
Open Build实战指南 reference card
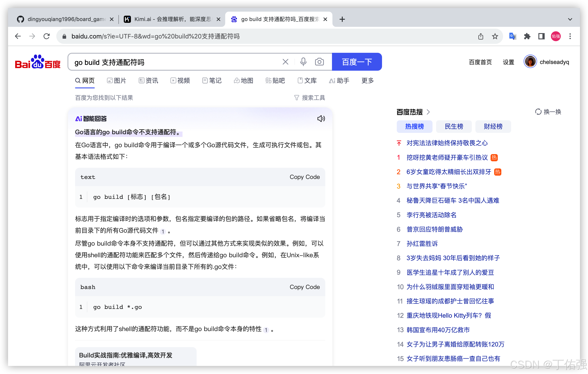[136, 357]
